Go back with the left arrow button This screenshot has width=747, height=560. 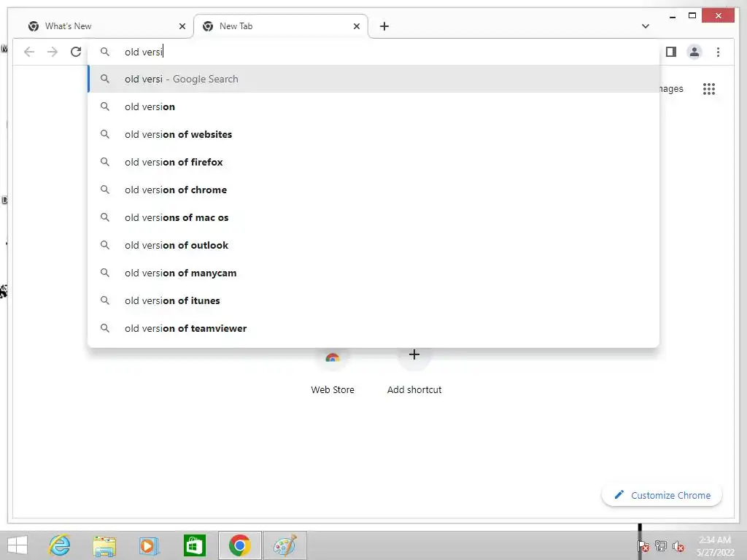pyautogui.click(x=29, y=52)
